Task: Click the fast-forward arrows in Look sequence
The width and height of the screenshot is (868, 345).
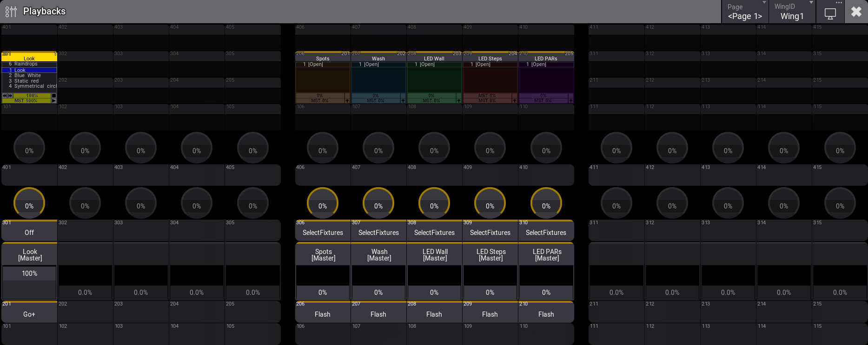Action: 10,96
